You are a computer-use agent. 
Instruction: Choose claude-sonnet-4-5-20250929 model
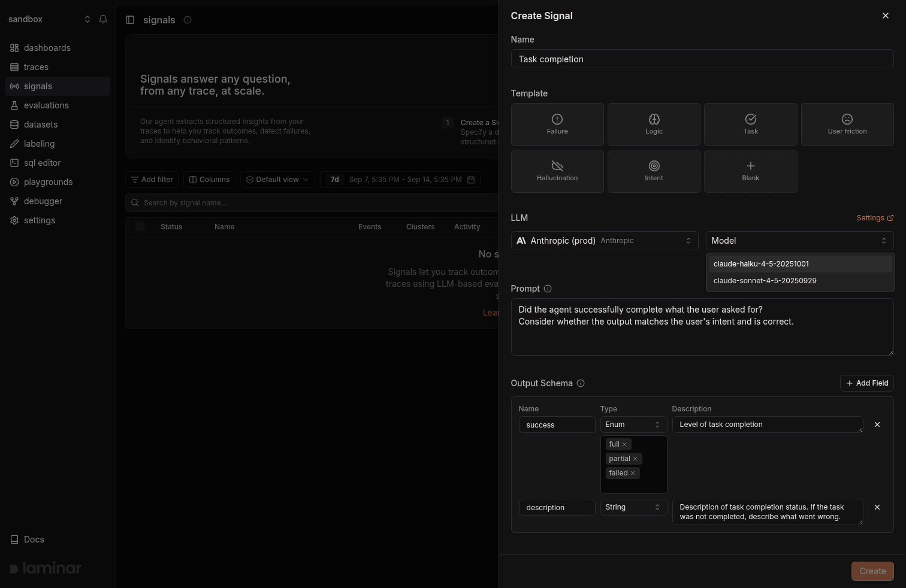800,281
